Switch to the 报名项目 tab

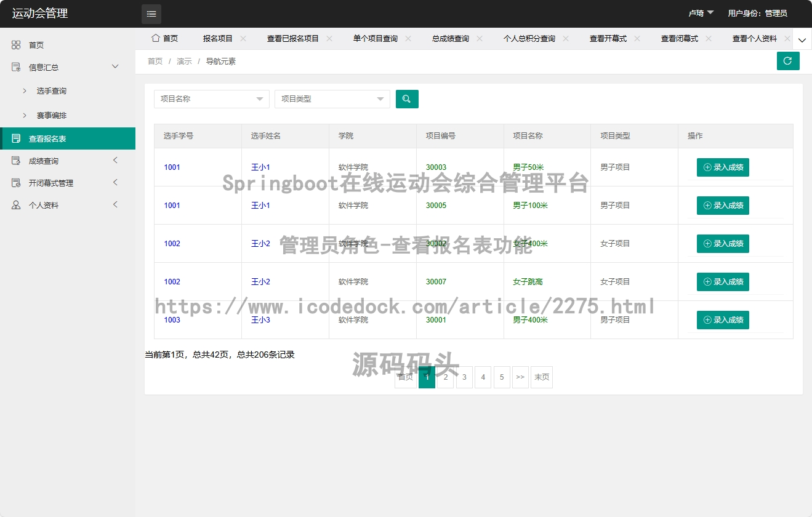[x=218, y=38]
